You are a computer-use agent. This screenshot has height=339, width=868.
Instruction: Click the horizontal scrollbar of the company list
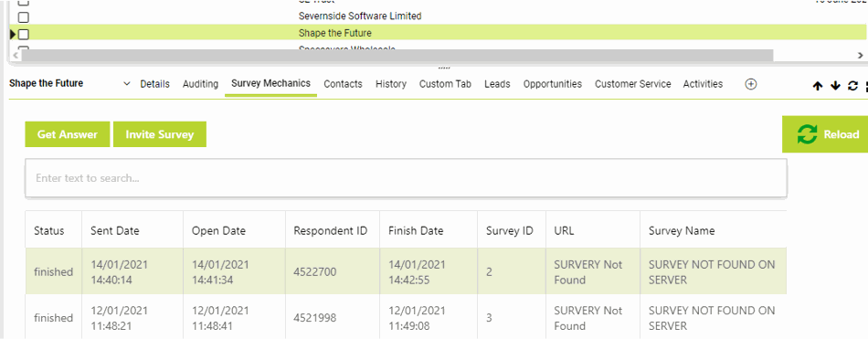tap(397, 56)
